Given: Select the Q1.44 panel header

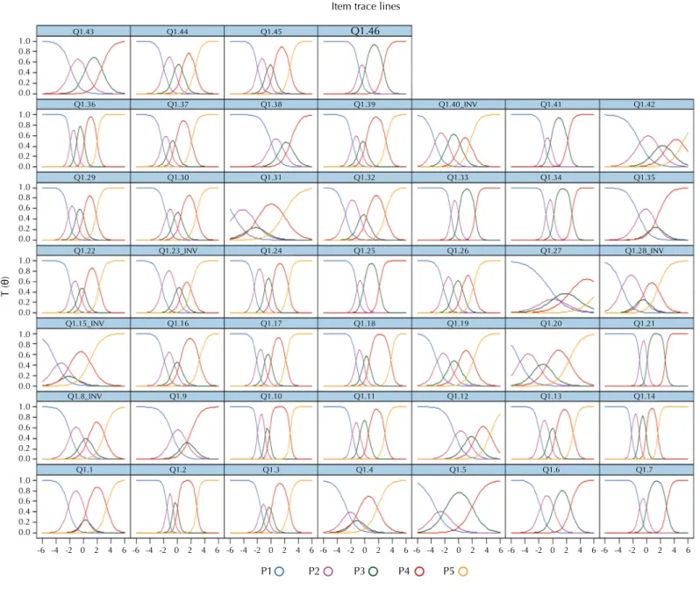Looking at the screenshot, I should 177,32.
